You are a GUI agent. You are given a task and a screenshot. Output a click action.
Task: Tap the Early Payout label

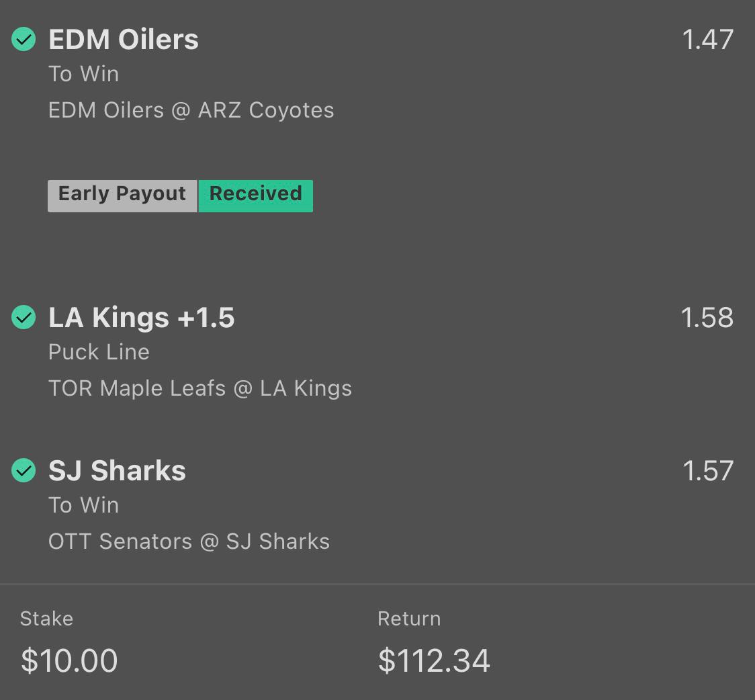tap(122, 196)
